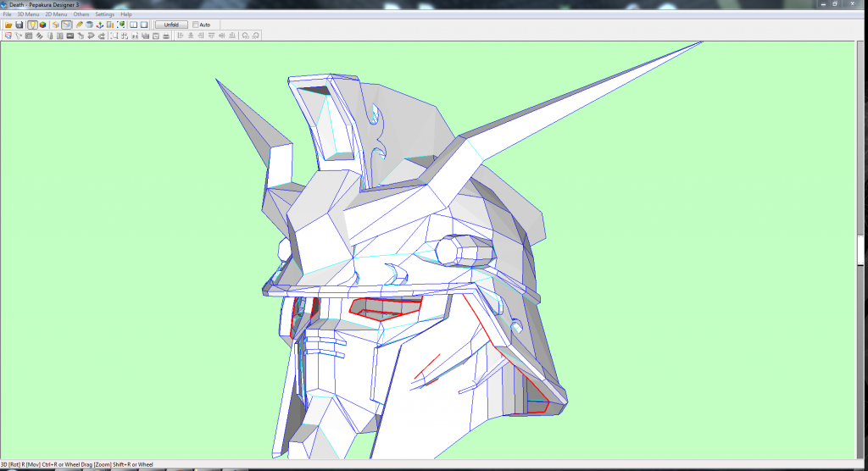Click the status bar hint text '3D [Rot] R [Mov]'
The height and width of the screenshot is (471, 868).
pyautogui.click(x=20, y=465)
